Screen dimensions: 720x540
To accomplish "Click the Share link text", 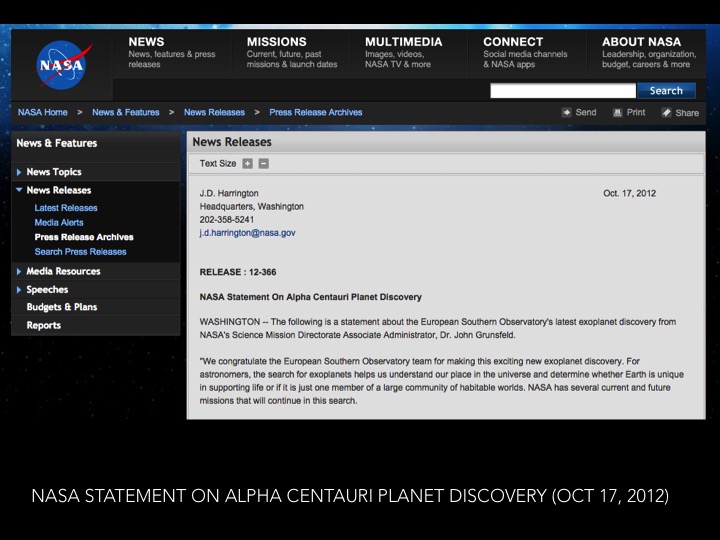I will coord(687,113).
